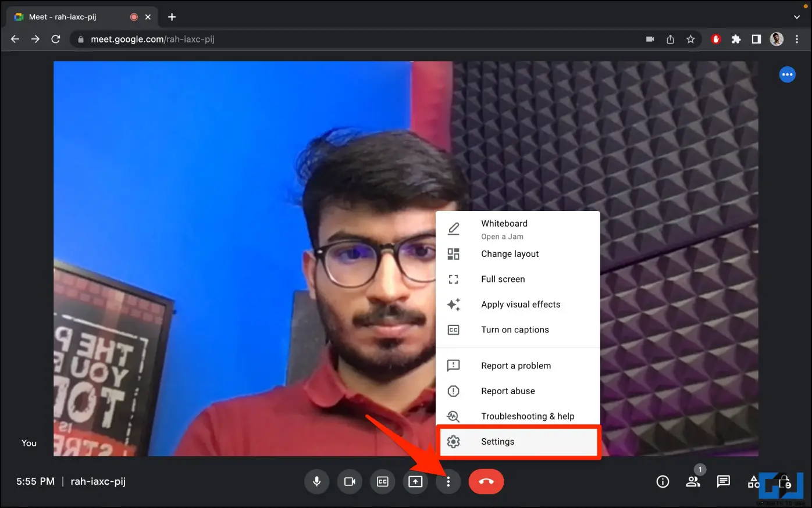
Task: Open the Activities shapes icon
Action: click(x=754, y=481)
